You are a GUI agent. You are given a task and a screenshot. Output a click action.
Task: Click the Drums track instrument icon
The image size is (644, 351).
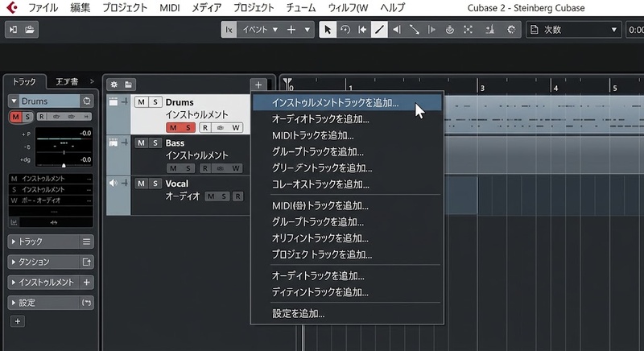click(114, 101)
